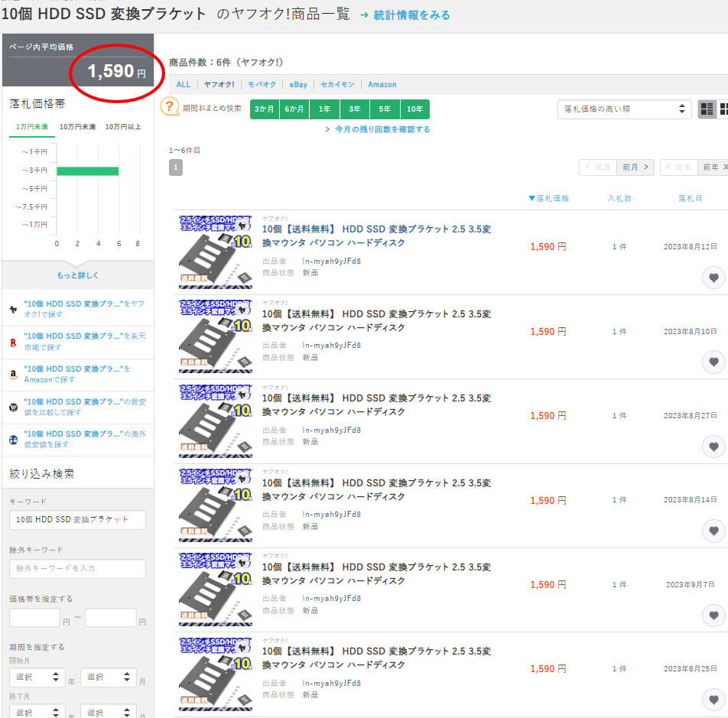Open the 落札価格の高い順 sort dropdown
This screenshot has width=728, height=718.
pyautogui.click(x=624, y=109)
